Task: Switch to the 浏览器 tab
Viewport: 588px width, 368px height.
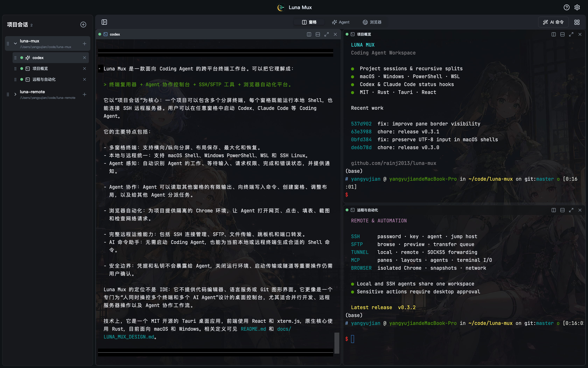Action: pos(372,22)
